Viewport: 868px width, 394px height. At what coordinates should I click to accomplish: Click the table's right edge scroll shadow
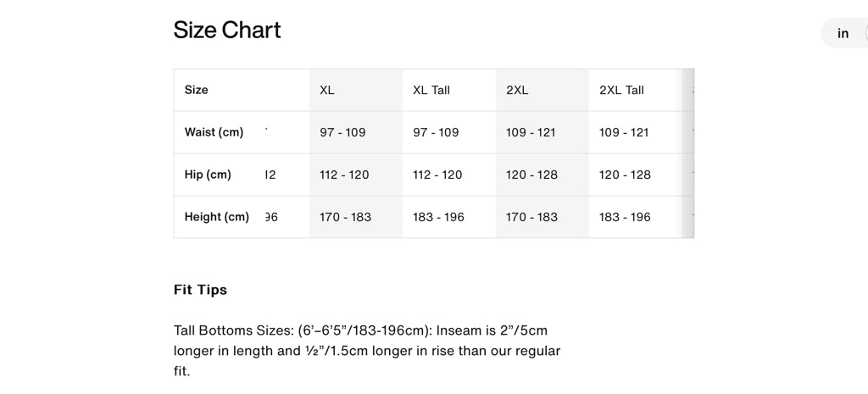pos(688,153)
